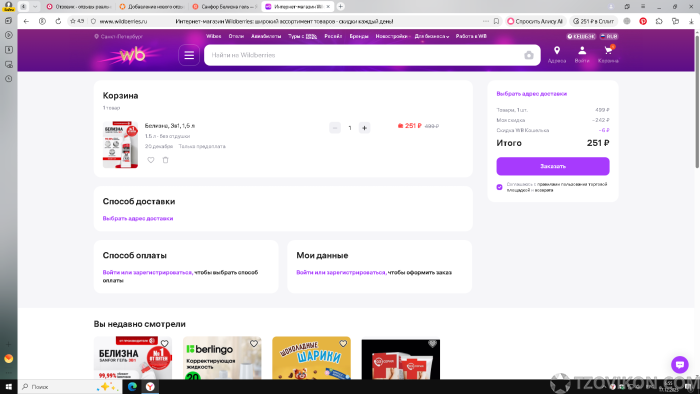Expand the browser tab list chevron
Image resolution: width=700 pixels, height=394 pixels.
[x=35, y=6]
